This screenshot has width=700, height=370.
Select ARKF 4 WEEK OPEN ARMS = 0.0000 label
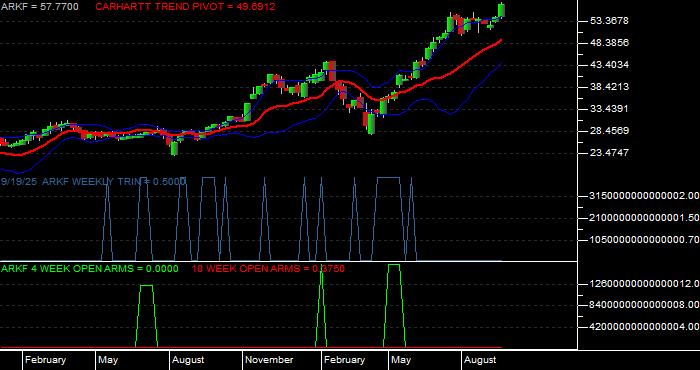(x=90, y=269)
